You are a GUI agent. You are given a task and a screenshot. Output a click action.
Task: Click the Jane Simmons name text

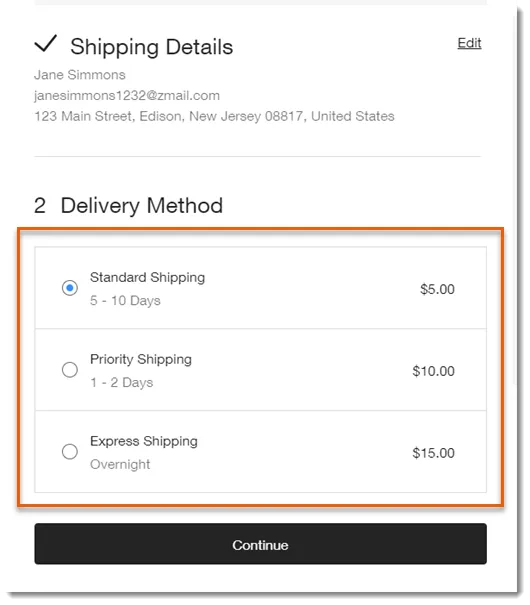[80, 75]
